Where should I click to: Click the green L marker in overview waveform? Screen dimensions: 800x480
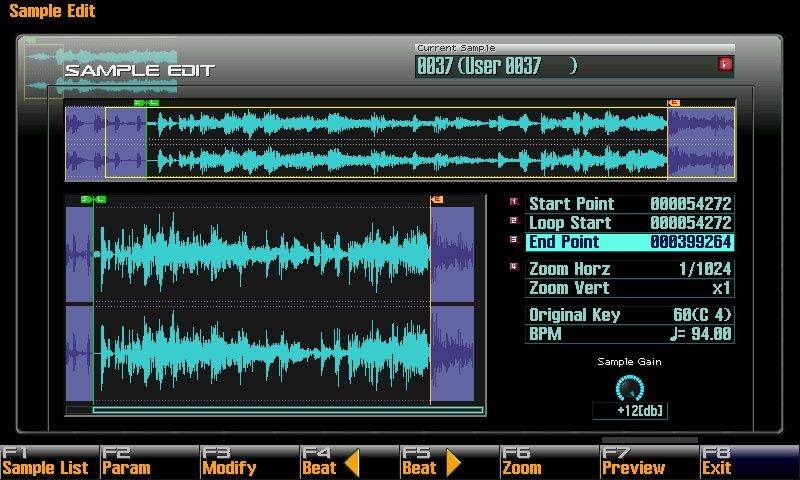coord(153,103)
